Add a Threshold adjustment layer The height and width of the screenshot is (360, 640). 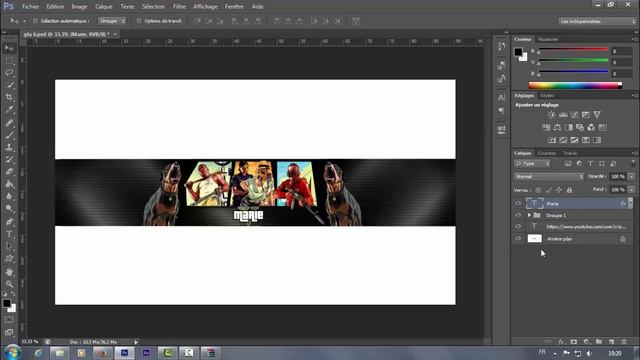(x=574, y=140)
